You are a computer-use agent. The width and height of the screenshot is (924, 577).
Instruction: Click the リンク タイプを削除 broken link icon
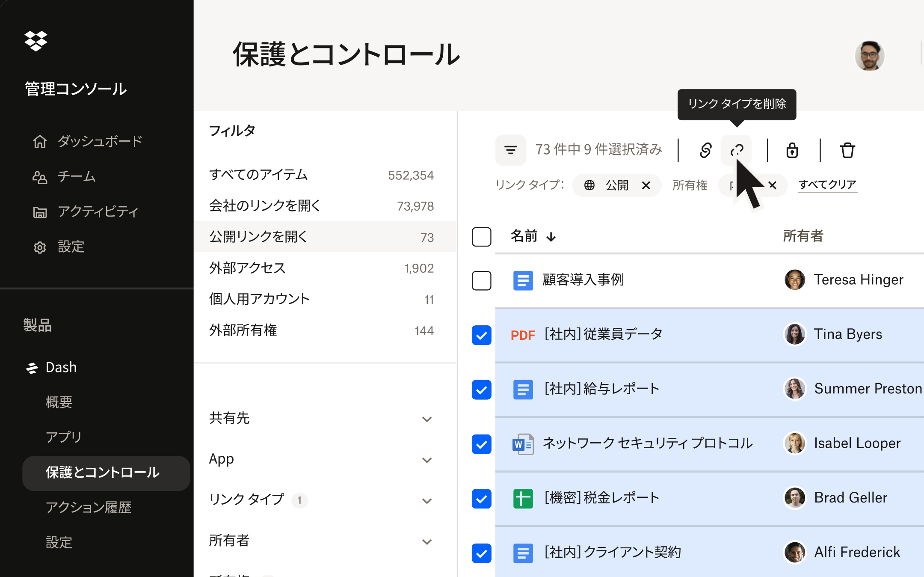coord(737,150)
